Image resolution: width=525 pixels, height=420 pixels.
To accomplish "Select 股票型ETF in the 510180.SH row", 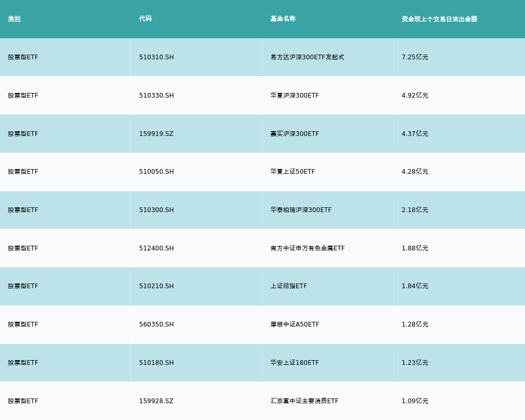I will pos(23,363).
